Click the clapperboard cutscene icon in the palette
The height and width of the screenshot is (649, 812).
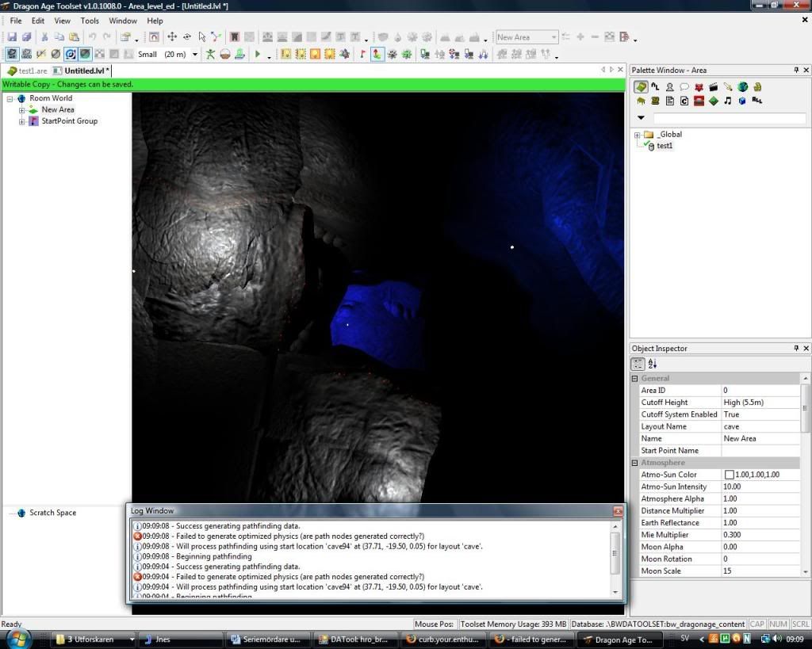click(713, 87)
